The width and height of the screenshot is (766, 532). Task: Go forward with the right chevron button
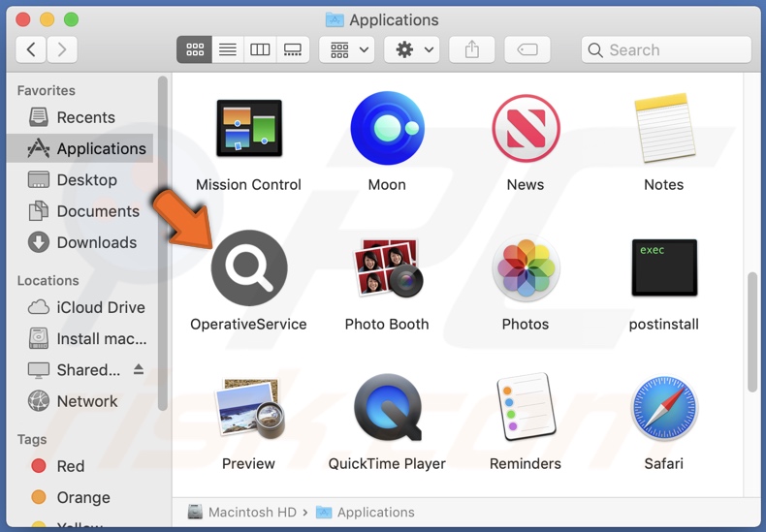pos(62,49)
